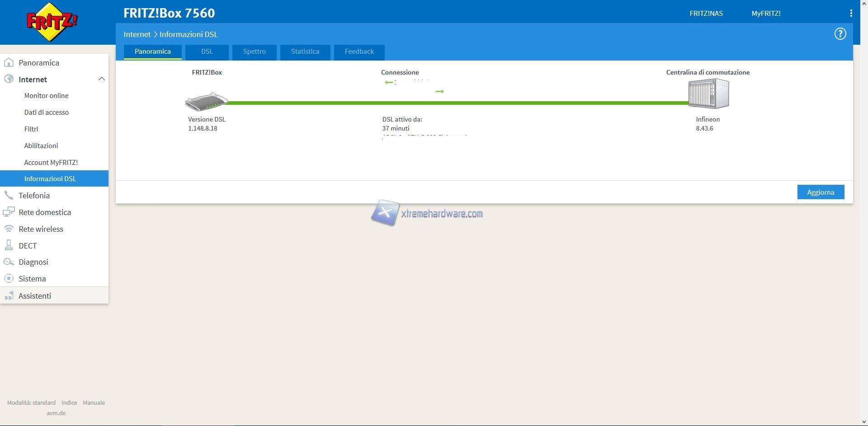This screenshot has height=426, width=868.
Task: Expand the Rete domestica section
Action: pyautogui.click(x=45, y=212)
